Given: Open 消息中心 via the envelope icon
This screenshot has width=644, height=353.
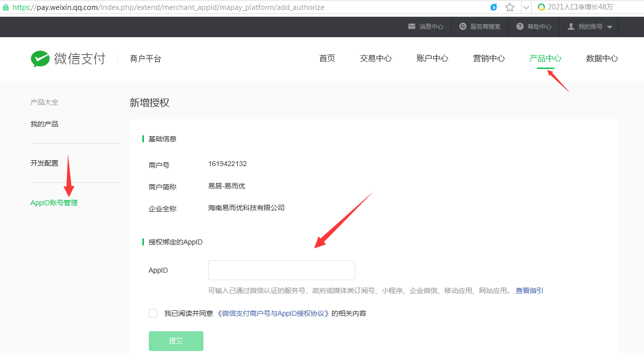Looking at the screenshot, I should 411,27.
